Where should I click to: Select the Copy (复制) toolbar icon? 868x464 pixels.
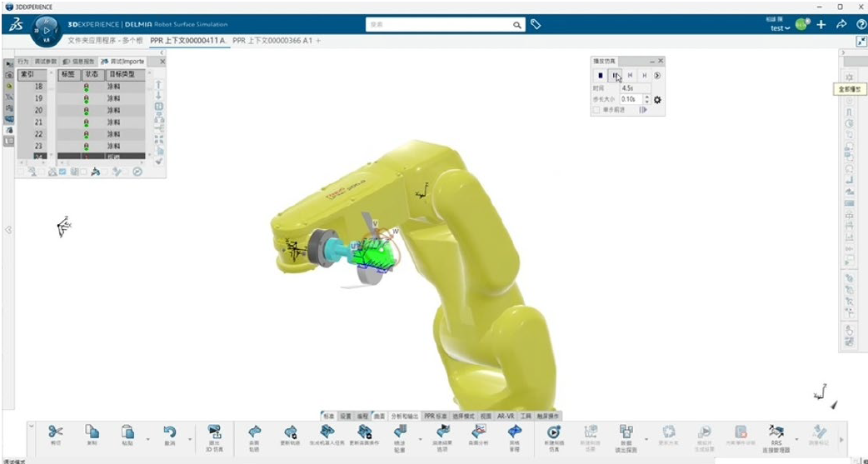[x=92, y=432]
